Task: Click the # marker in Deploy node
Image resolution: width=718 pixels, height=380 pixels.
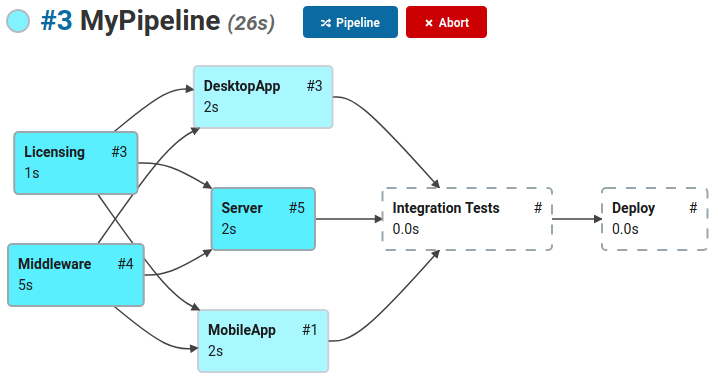Action: 693,208
